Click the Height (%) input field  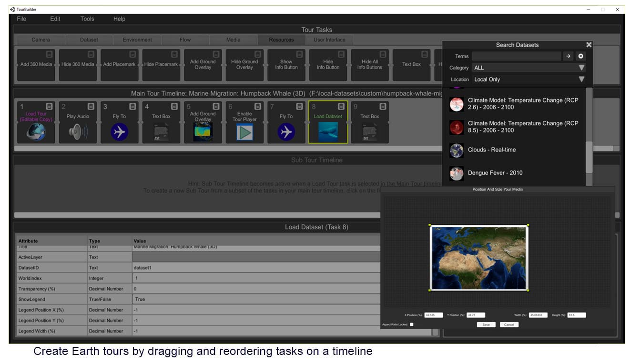[x=577, y=315]
